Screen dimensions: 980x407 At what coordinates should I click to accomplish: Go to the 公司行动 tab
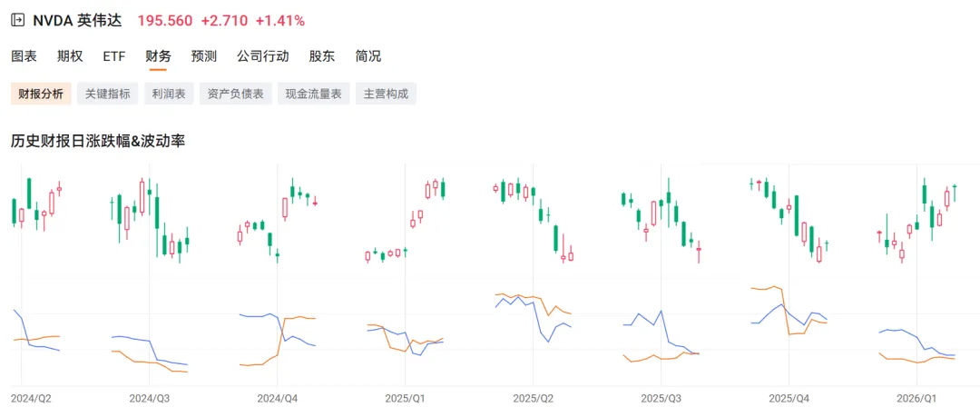[x=263, y=56]
